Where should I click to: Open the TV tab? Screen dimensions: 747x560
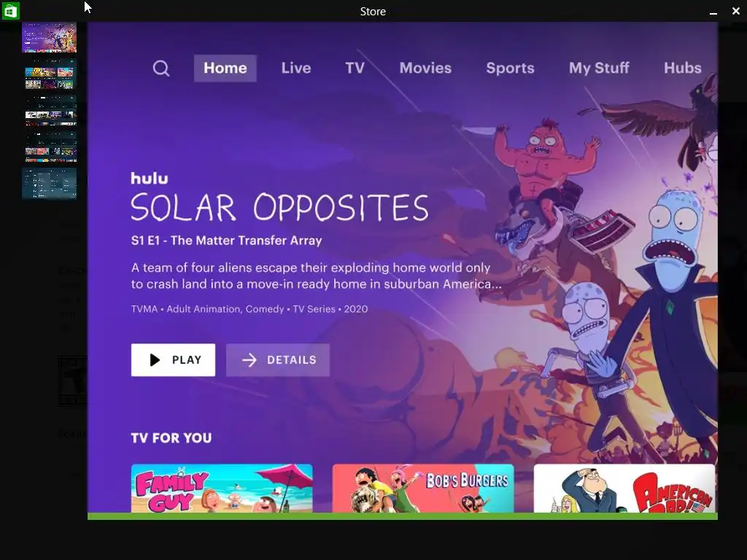pos(355,68)
